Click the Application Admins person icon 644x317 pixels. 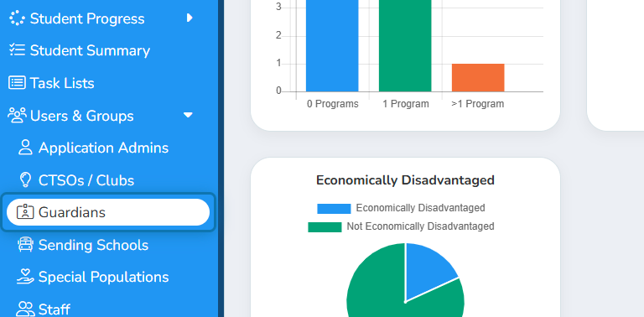[x=25, y=148]
